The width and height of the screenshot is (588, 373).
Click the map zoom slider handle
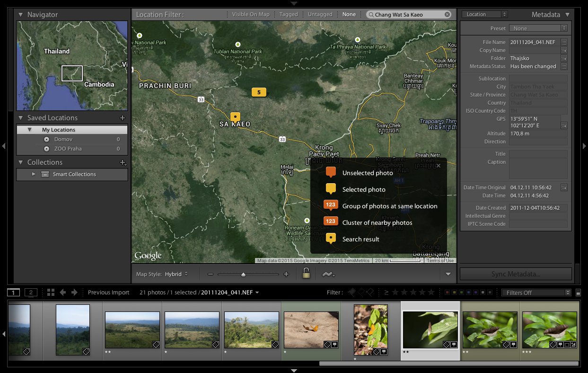pos(243,274)
